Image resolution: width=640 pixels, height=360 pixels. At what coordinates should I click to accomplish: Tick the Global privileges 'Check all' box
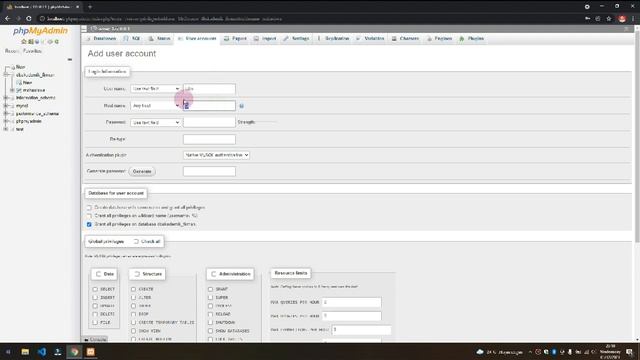click(136, 242)
